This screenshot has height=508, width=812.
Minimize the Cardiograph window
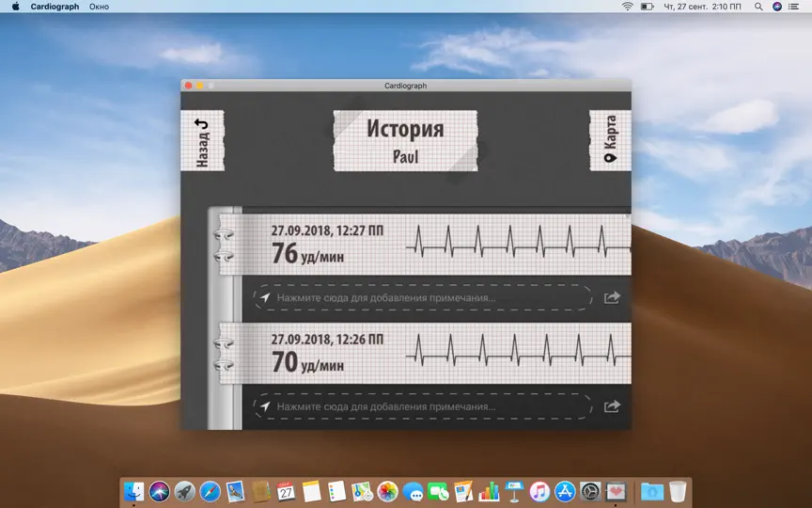pyautogui.click(x=200, y=86)
